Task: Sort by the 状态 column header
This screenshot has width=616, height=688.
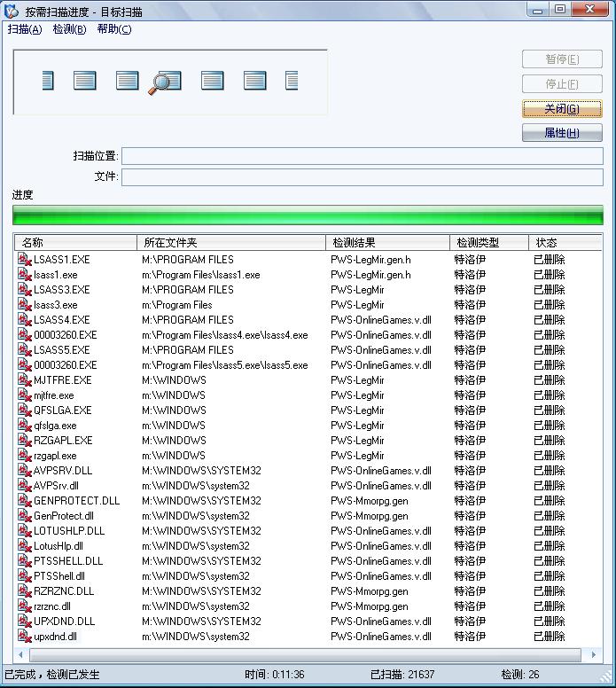Action: pos(565,242)
